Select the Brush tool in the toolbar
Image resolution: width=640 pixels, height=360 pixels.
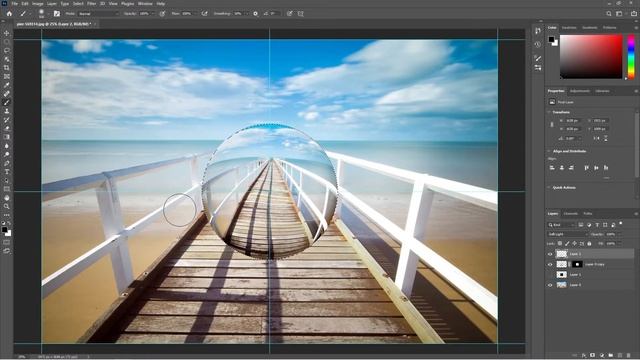tap(7, 102)
